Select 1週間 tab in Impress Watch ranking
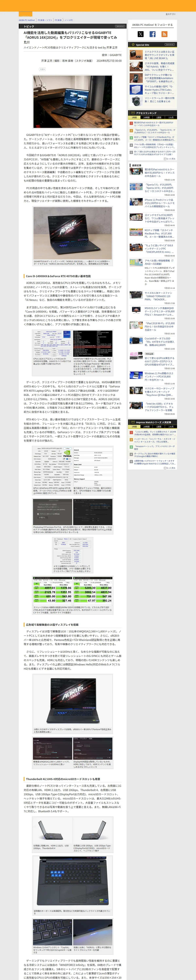Viewport: 196px width, 980px height. 159,427
